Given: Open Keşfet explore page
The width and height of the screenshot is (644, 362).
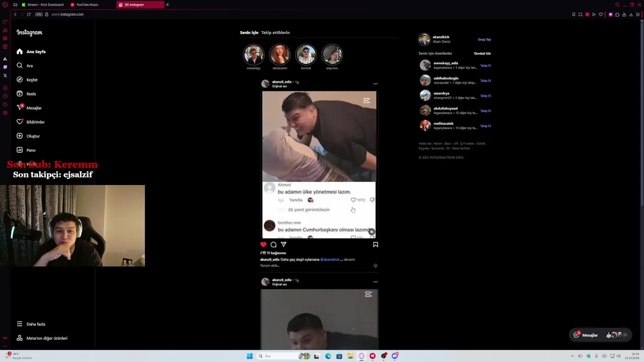Looking at the screenshot, I should tap(27, 79).
